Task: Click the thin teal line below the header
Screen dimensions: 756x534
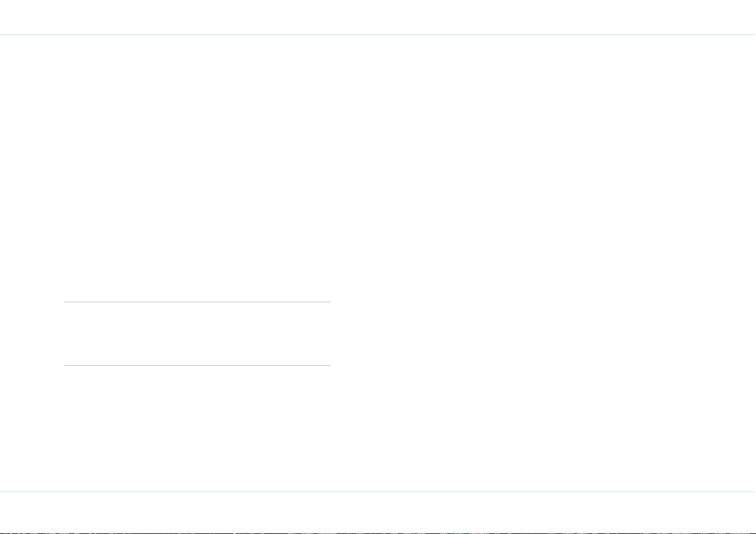Action: point(378,35)
